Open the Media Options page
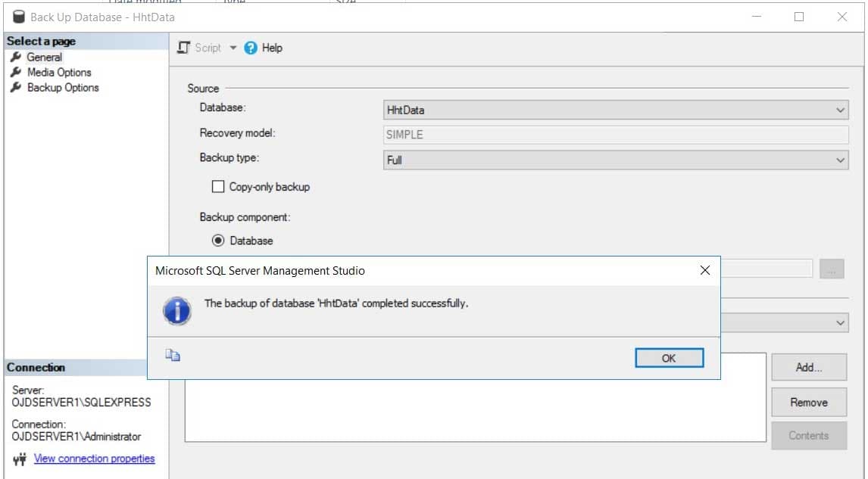Image resolution: width=868 pixels, height=479 pixels. click(59, 73)
